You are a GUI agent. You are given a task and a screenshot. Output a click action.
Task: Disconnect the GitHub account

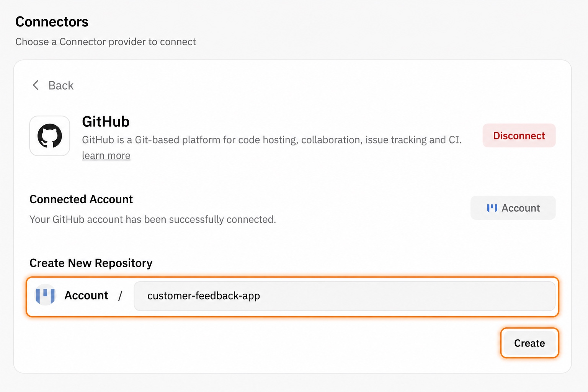pos(519,136)
